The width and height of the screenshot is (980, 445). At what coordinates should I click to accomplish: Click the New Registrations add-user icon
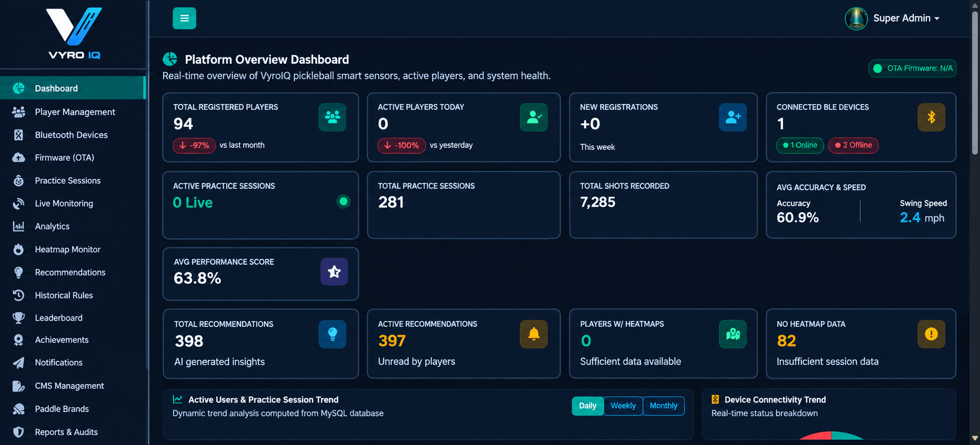(x=733, y=117)
